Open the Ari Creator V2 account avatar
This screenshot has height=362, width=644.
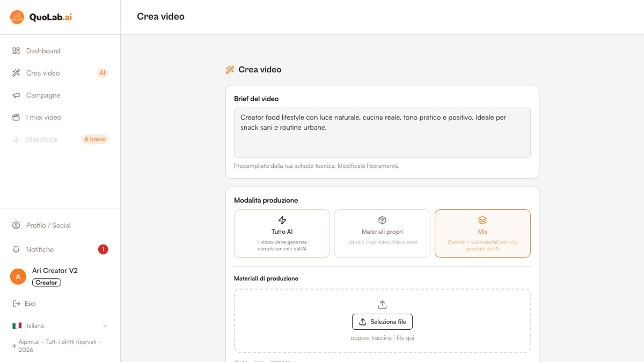[18, 277]
